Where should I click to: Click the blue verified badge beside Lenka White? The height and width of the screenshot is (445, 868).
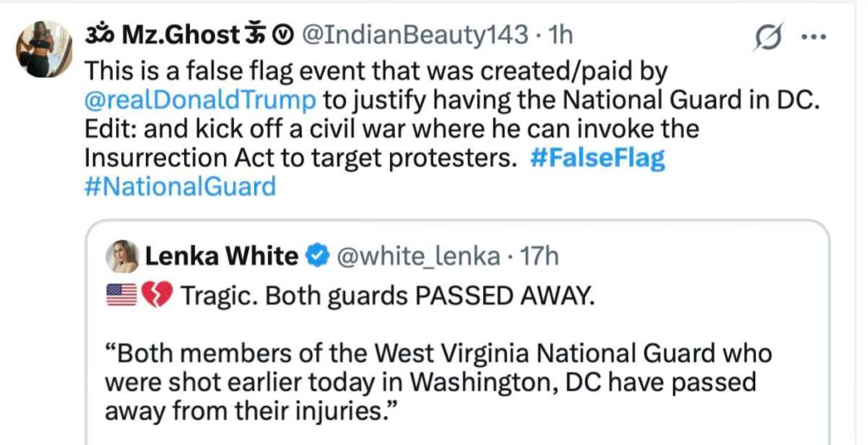click(318, 255)
